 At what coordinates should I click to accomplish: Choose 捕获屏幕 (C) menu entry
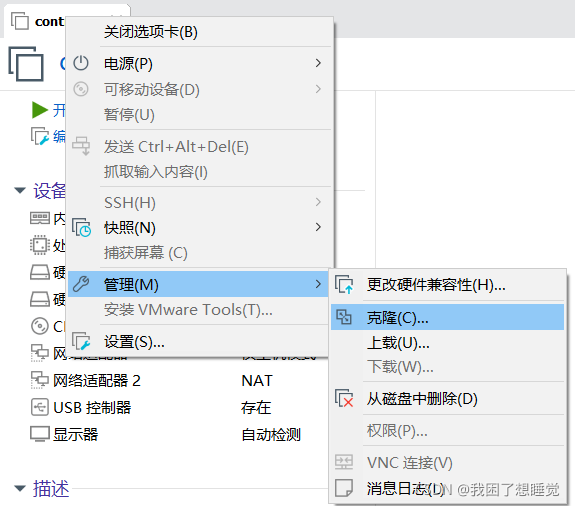coord(200,253)
